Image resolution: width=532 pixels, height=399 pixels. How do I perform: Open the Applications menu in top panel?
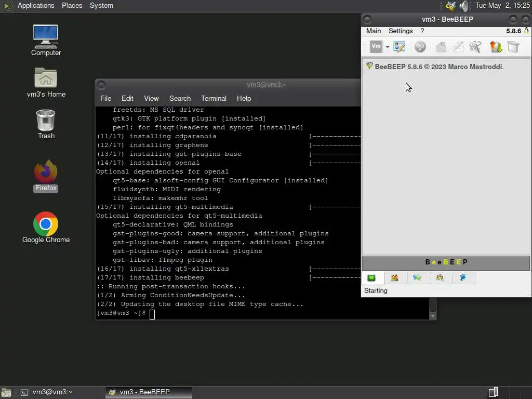[36, 5]
